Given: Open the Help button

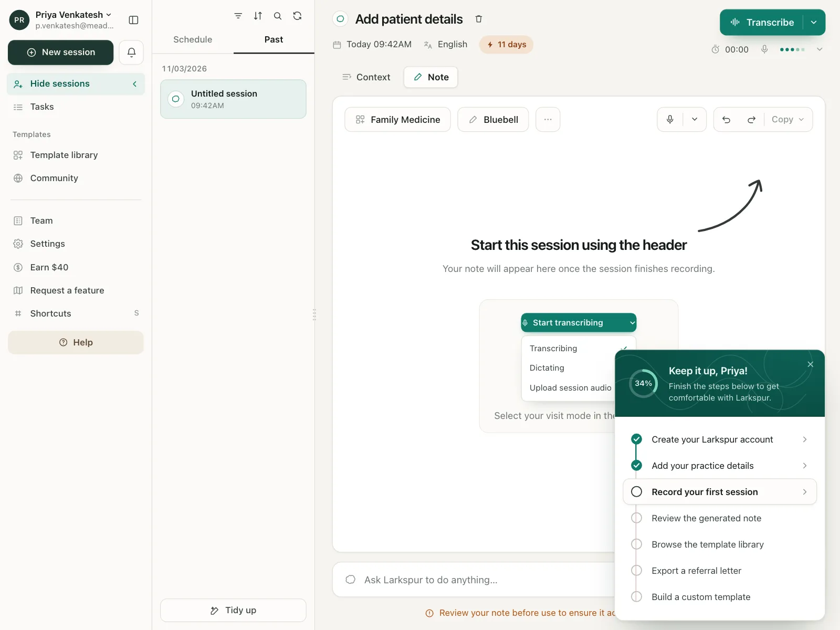Looking at the screenshot, I should point(76,342).
